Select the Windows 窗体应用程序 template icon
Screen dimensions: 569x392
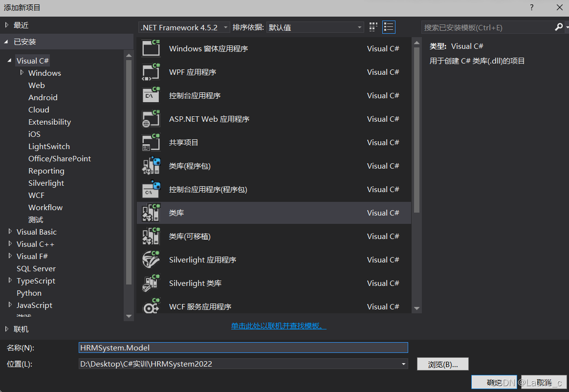[x=151, y=48]
